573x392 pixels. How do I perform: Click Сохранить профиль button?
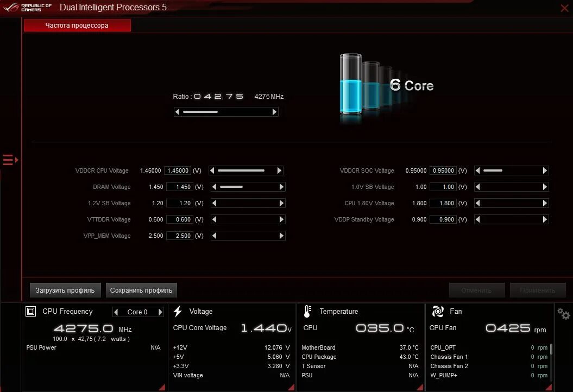coord(141,290)
